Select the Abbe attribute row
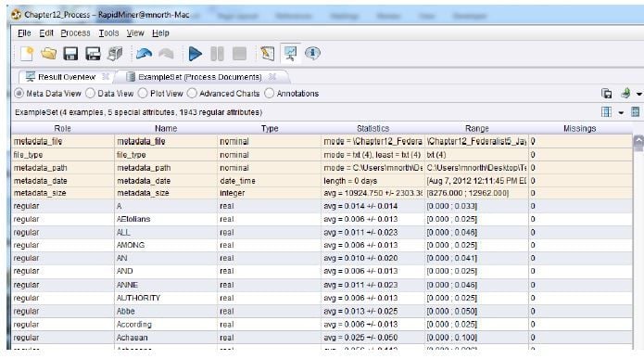644x359 pixels. click(322, 312)
